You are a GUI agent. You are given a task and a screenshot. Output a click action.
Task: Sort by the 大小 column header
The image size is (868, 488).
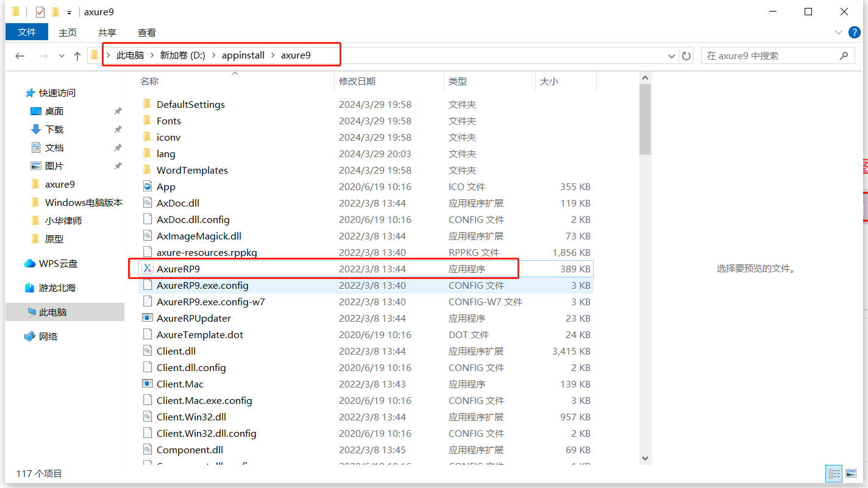(549, 81)
